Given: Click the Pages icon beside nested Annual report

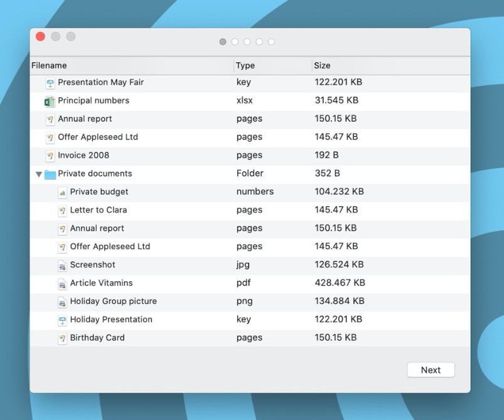Looking at the screenshot, I should click(62, 229).
